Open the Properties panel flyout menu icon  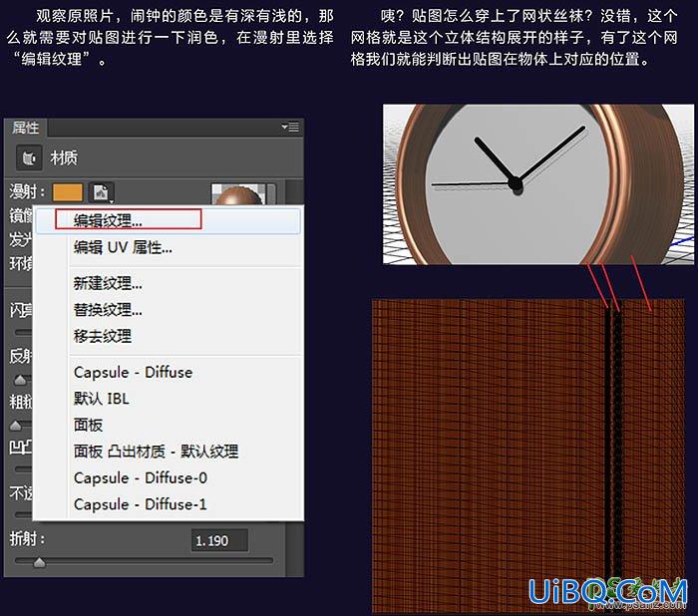pyautogui.click(x=290, y=128)
